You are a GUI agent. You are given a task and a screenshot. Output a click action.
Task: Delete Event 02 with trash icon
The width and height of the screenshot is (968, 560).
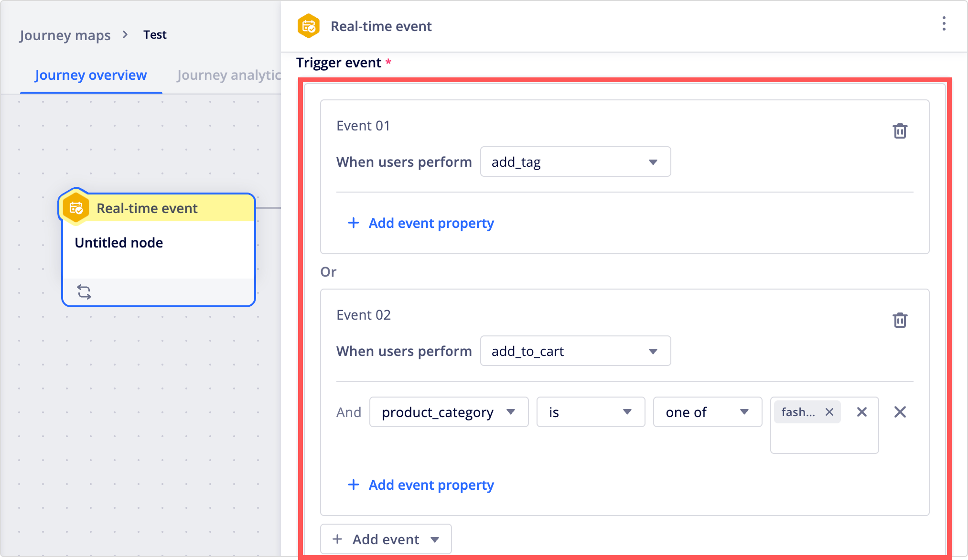900,320
